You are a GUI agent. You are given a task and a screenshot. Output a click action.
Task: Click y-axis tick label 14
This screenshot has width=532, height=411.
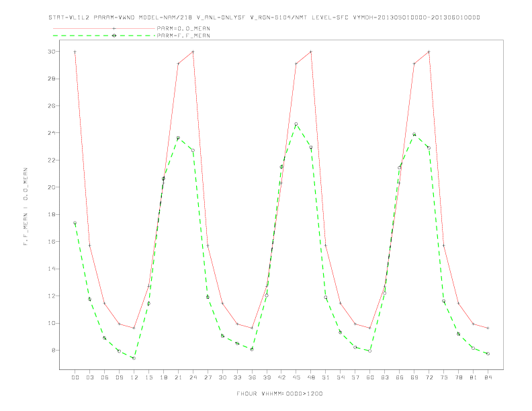[52, 269]
